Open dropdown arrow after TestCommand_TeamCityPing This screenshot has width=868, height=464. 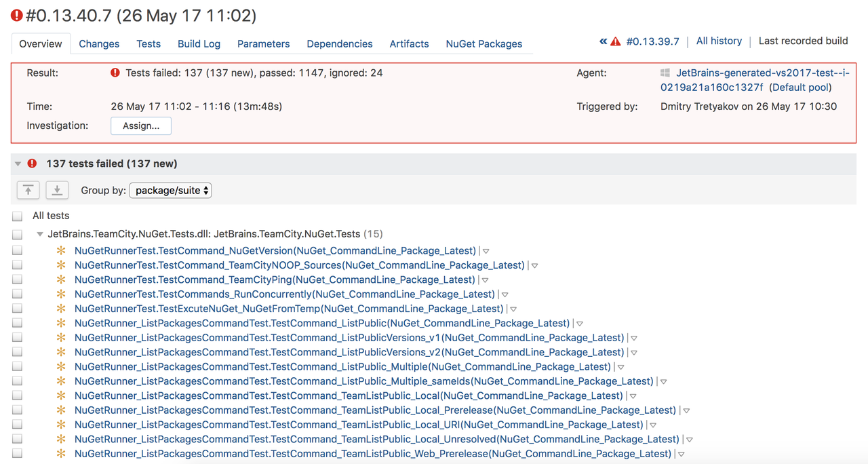tap(485, 280)
